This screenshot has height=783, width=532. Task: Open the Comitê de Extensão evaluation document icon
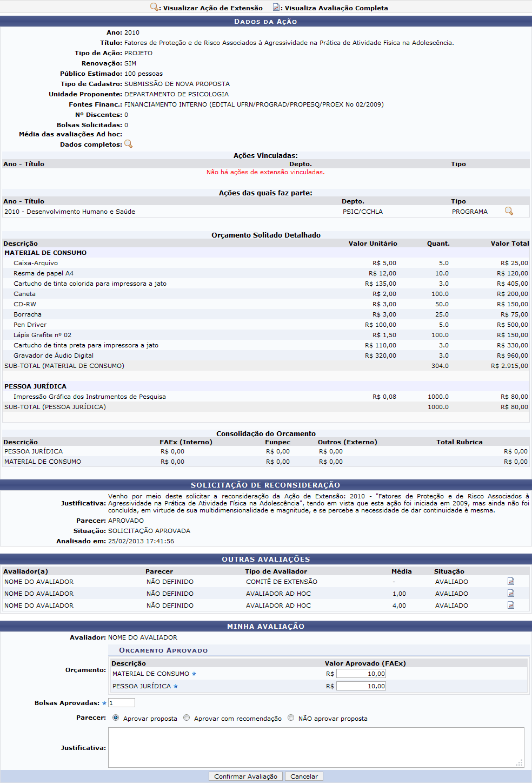[510, 581]
